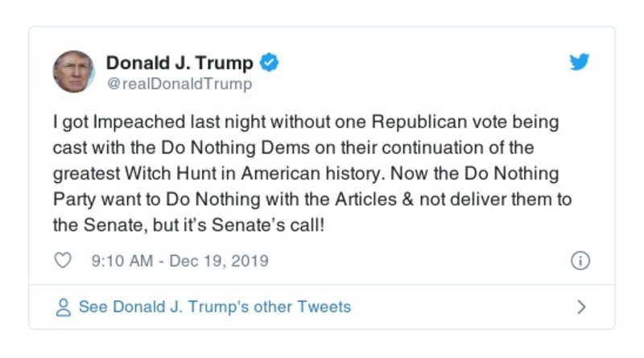Click the right chevron arrow in footer
This screenshot has width=644, height=358.
click(581, 307)
